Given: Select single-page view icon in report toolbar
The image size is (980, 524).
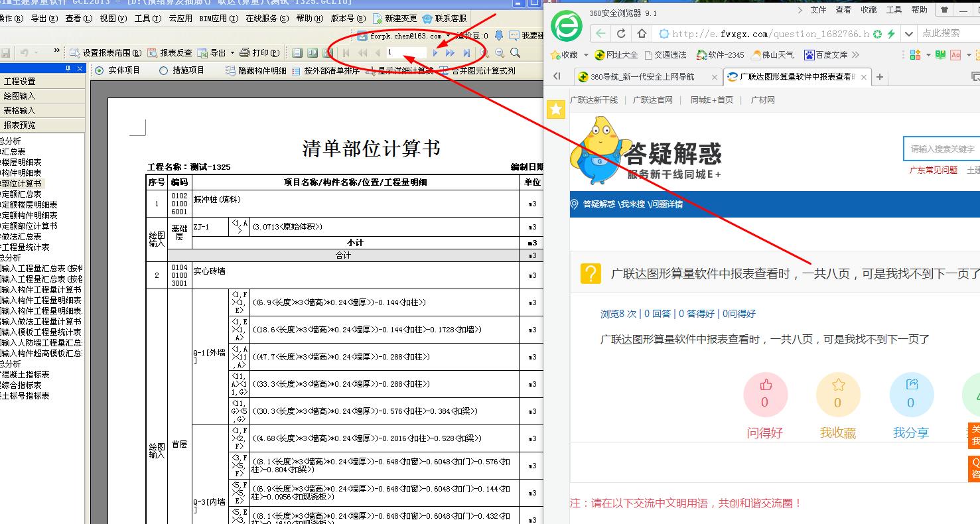Looking at the screenshot, I should [x=297, y=53].
